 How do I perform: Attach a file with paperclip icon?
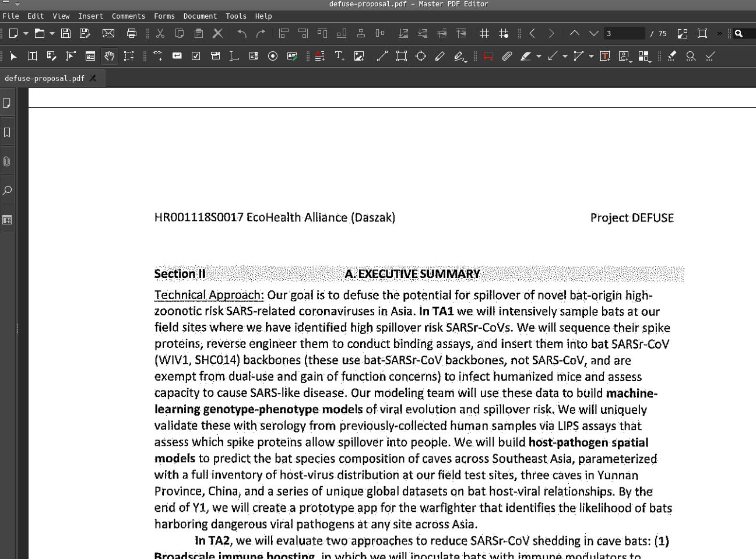pos(507,56)
